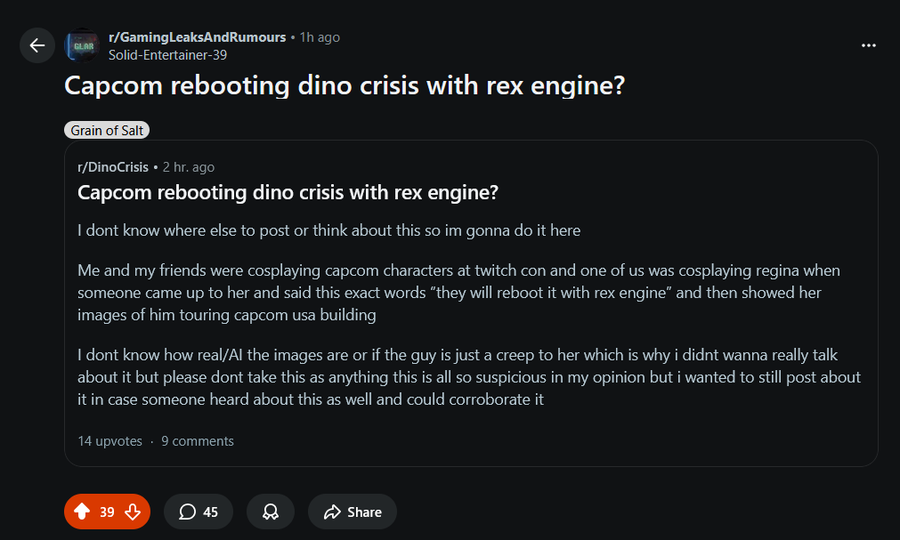Viewport: 900px width, 540px height.
Task: Open the 45 comments section
Action: point(198,512)
